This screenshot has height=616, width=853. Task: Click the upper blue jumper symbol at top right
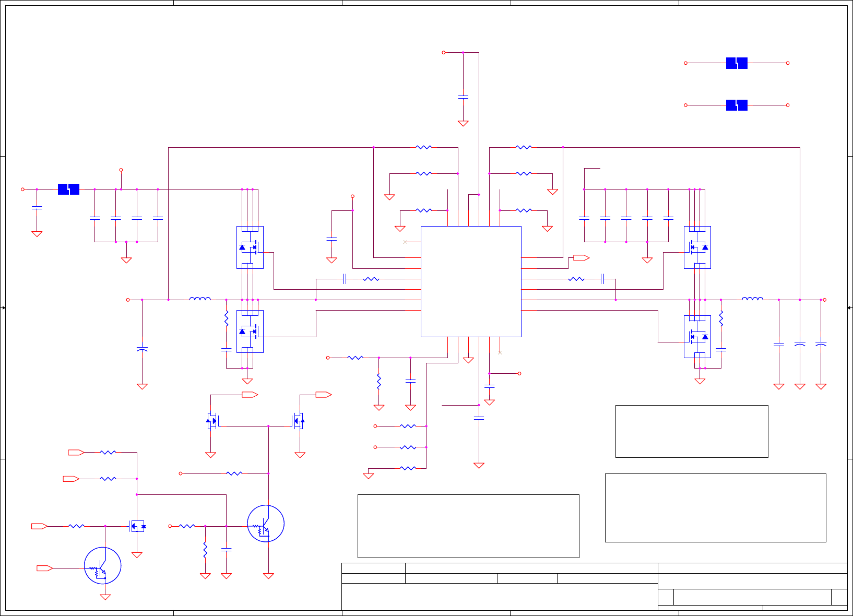pyautogui.click(x=737, y=63)
